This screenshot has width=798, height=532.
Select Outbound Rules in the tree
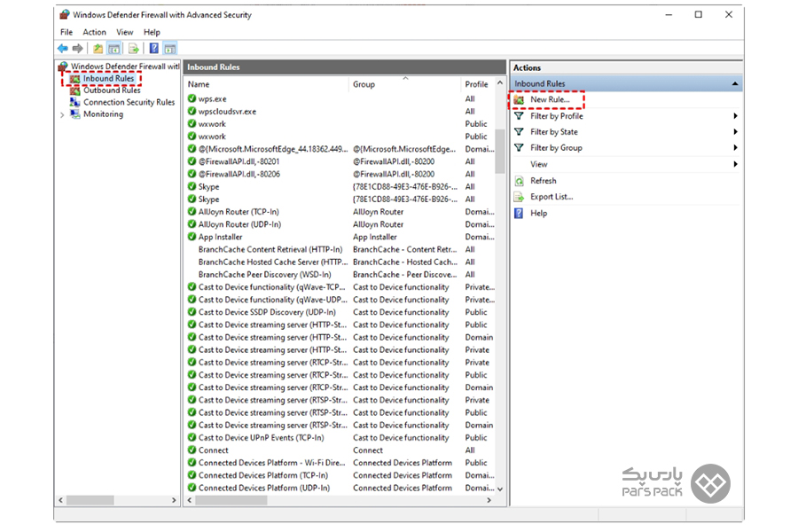[x=112, y=90]
